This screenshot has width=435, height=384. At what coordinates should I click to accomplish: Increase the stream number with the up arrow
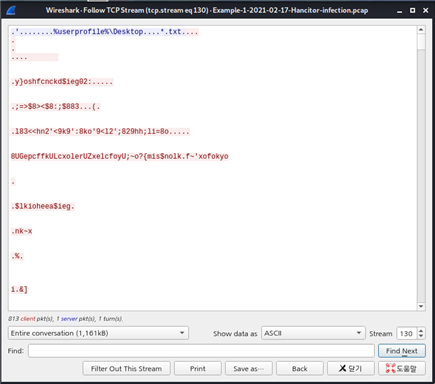421,330
